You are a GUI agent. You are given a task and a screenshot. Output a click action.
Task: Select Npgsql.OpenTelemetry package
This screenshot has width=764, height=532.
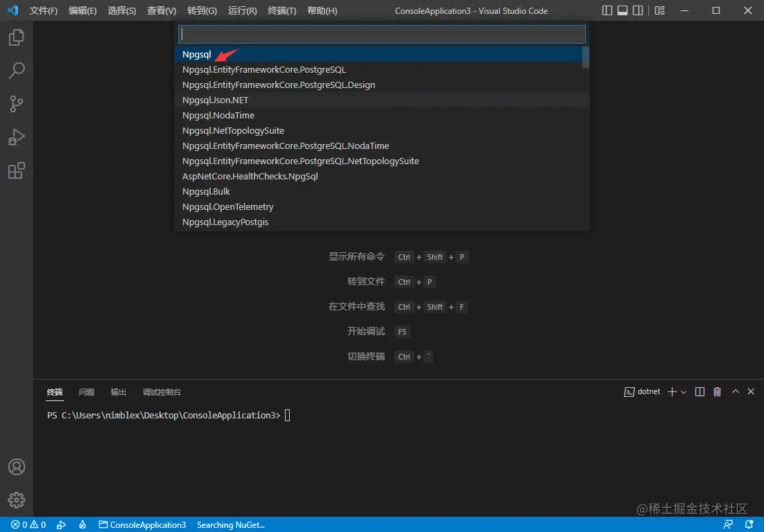click(379, 207)
